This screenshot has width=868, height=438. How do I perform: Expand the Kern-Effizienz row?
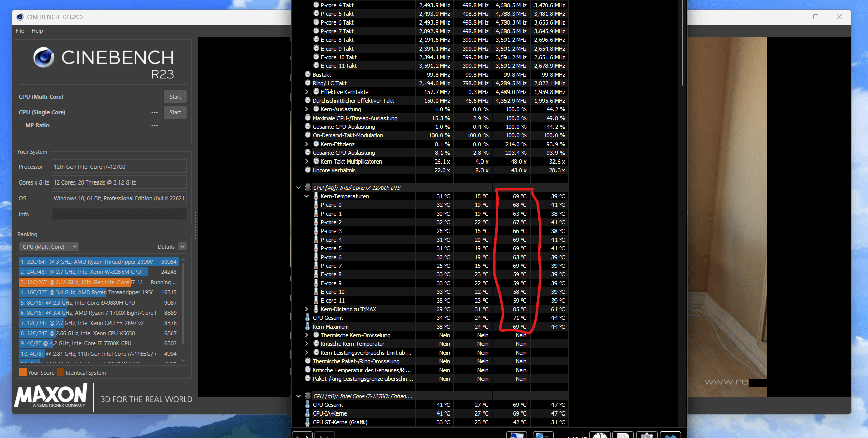pos(307,144)
